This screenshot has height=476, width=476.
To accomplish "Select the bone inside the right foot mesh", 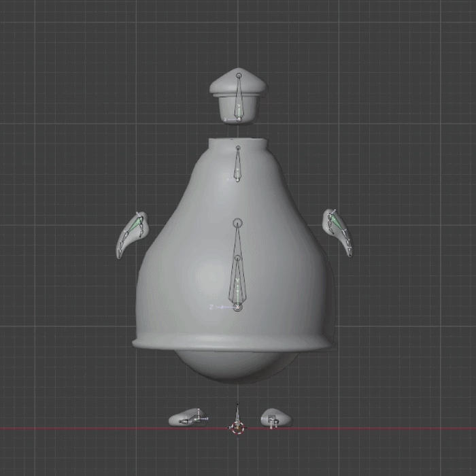I will 273,421.
